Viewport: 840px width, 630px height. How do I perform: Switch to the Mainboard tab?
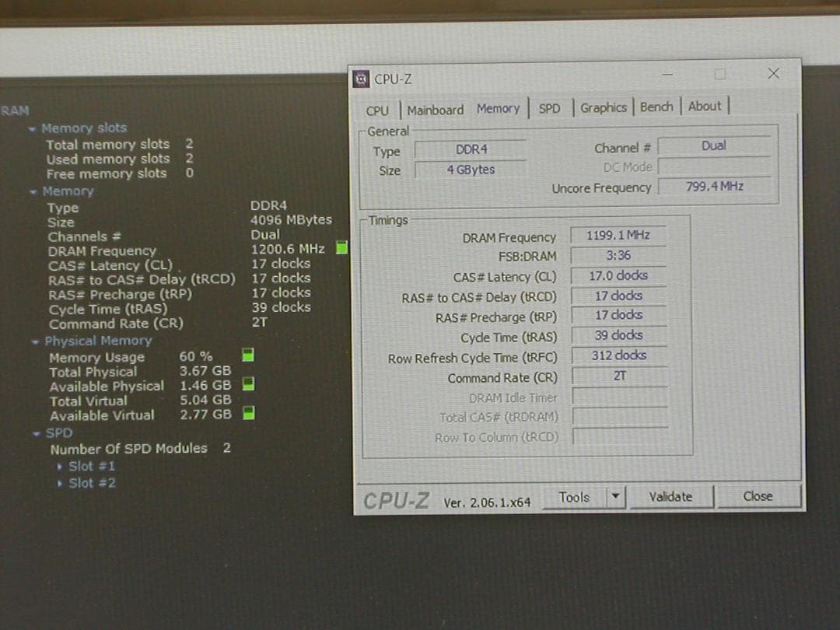click(x=435, y=110)
